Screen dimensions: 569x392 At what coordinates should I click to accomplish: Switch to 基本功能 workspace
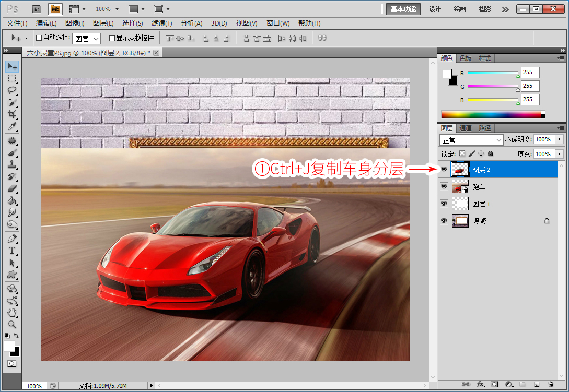point(403,9)
